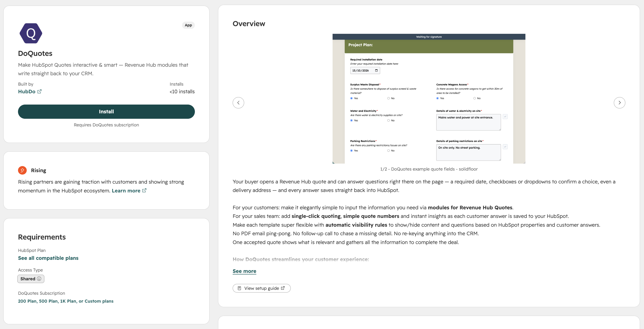
Task: Click the required installation date field
Action: [x=365, y=71]
